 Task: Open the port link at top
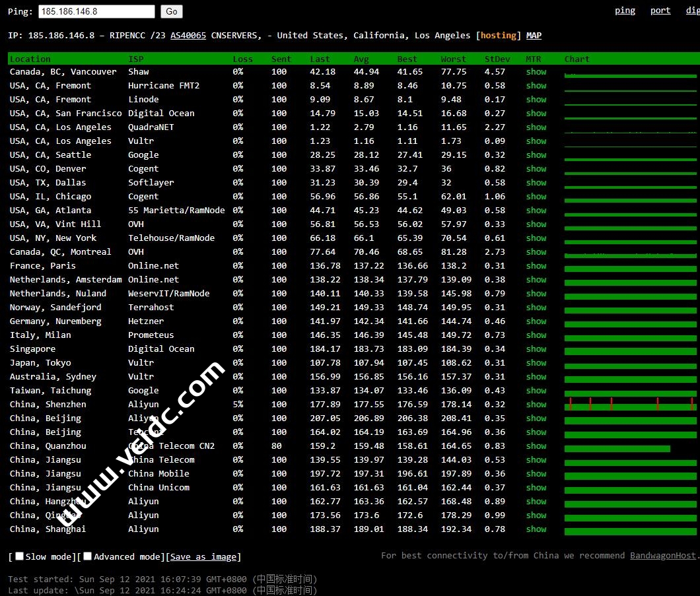(660, 11)
